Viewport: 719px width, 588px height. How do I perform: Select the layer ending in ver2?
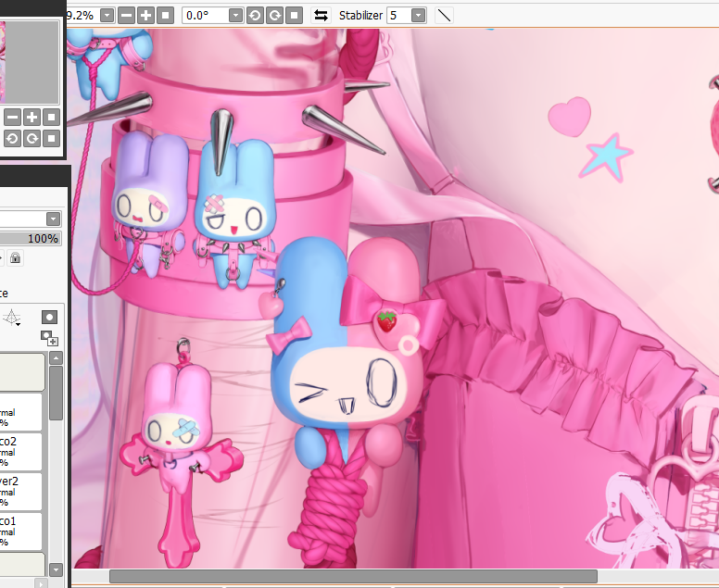point(21,492)
